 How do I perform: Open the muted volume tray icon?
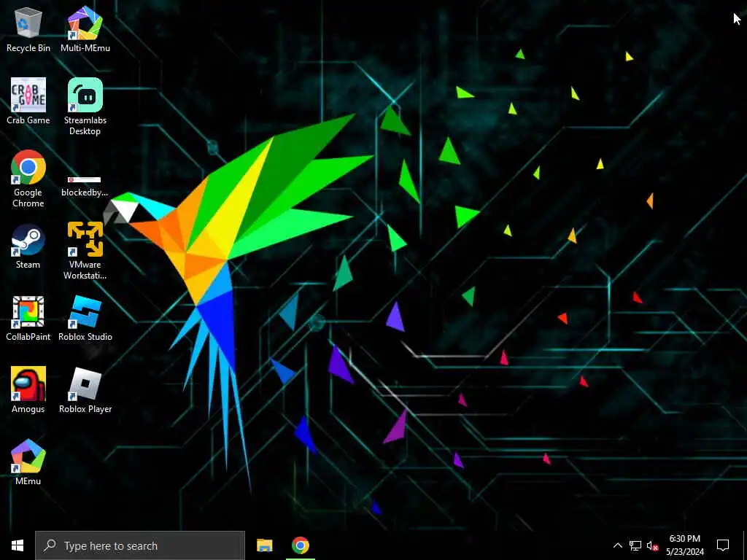pos(653,545)
